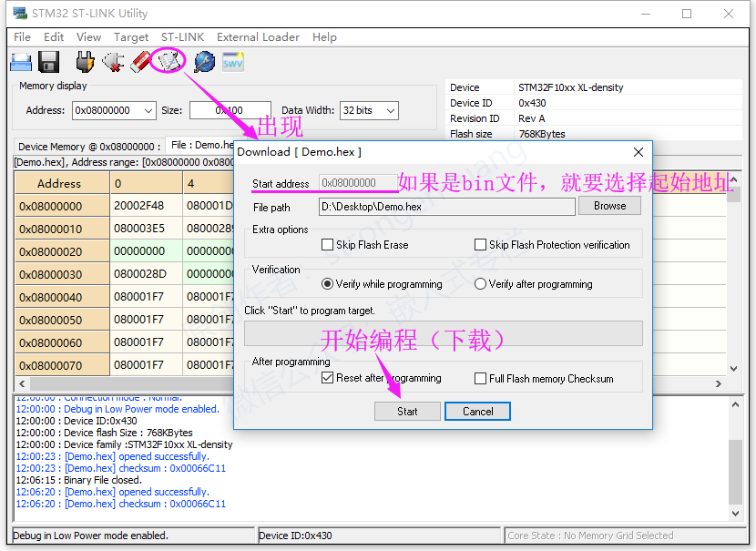Screen dimensions: 756x551
Task: Click the Cancel button
Action: click(x=477, y=412)
